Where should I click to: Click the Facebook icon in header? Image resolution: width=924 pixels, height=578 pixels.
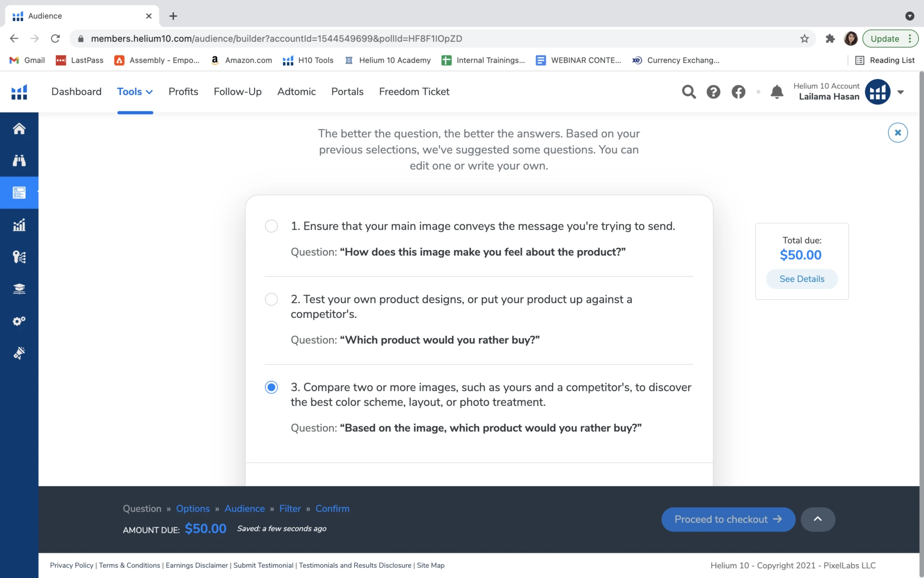pyautogui.click(x=738, y=92)
